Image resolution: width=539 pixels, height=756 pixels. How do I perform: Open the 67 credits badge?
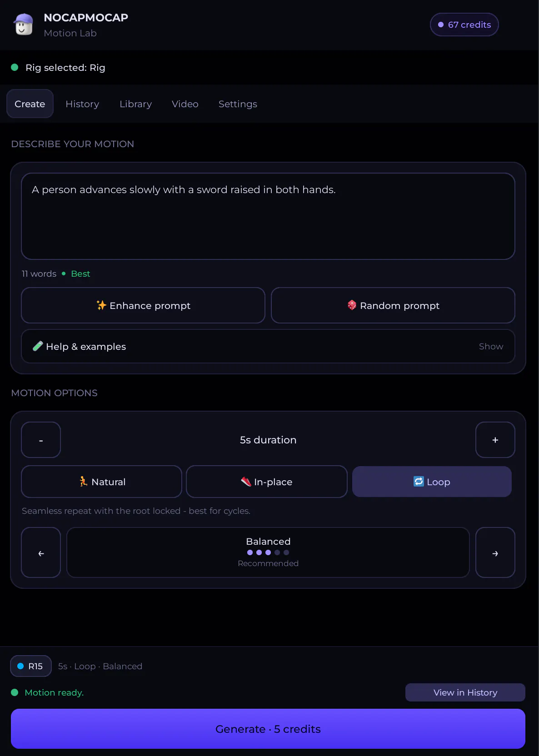[x=464, y=25]
